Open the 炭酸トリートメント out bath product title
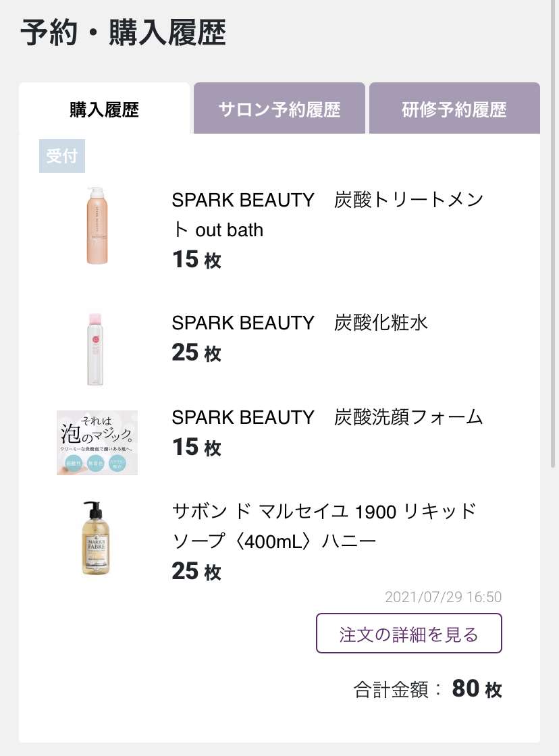The height and width of the screenshot is (756, 559). (x=327, y=215)
